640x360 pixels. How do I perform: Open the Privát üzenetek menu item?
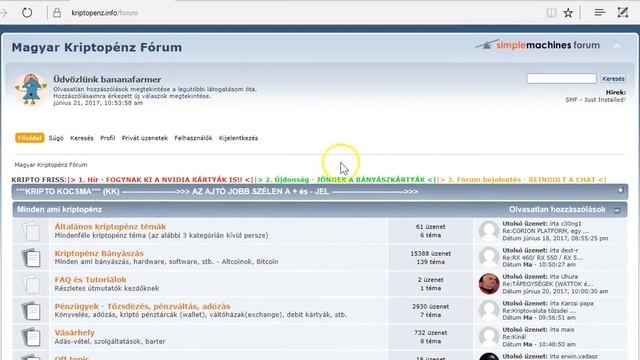tap(144, 138)
